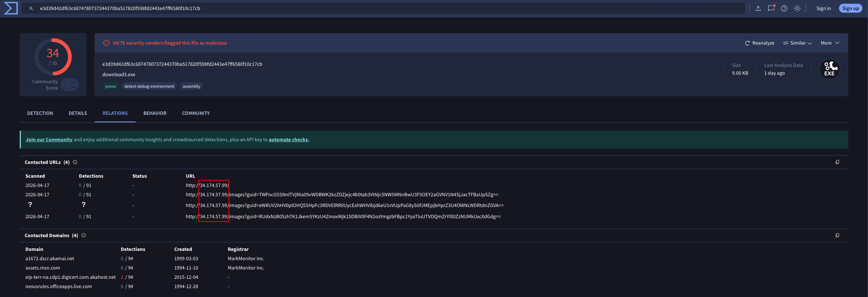Image resolution: width=868 pixels, height=297 pixels.
Task: Open URL with guid=TWFncG5SNnl
Action: 342,195
